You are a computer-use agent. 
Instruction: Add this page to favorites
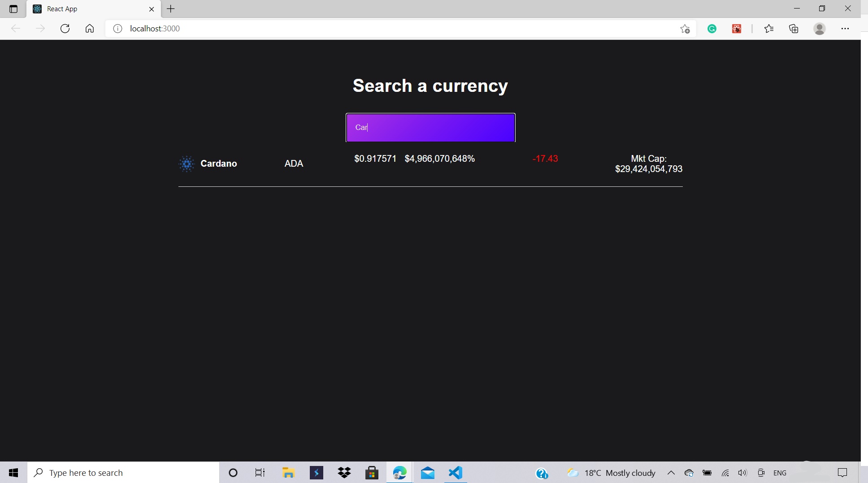click(685, 28)
